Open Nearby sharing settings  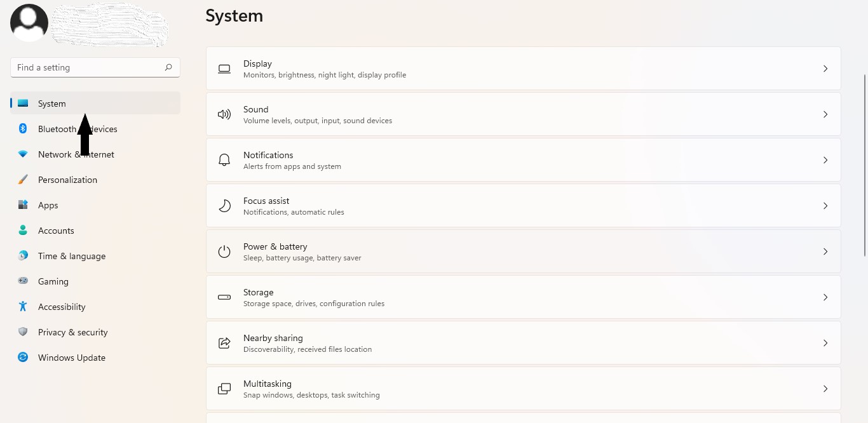(523, 343)
